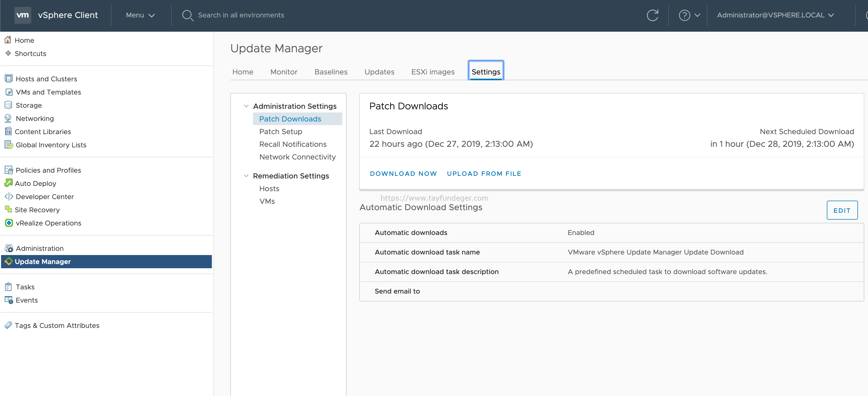The height and width of the screenshot is (396, 868).
Task: Switch to the Monitor tab
Action: [284, 72]
